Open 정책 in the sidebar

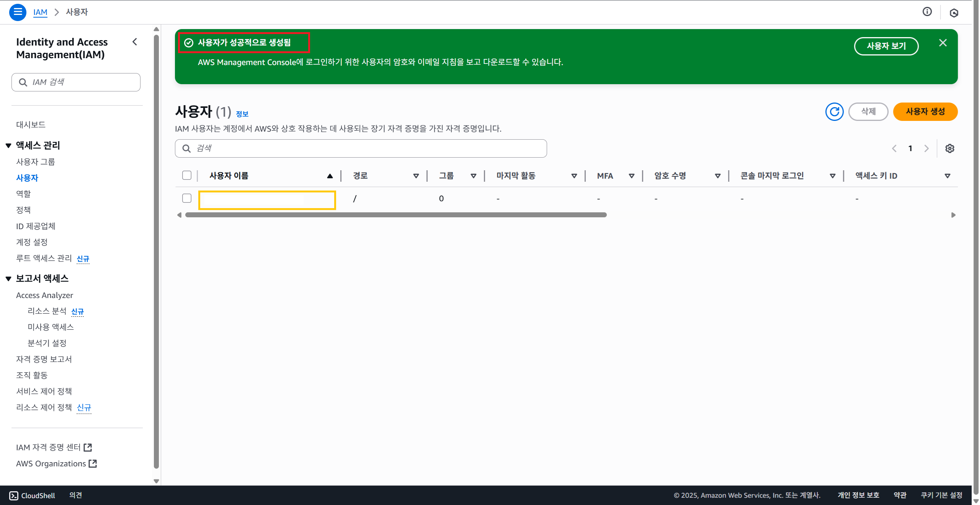(23, 210)
